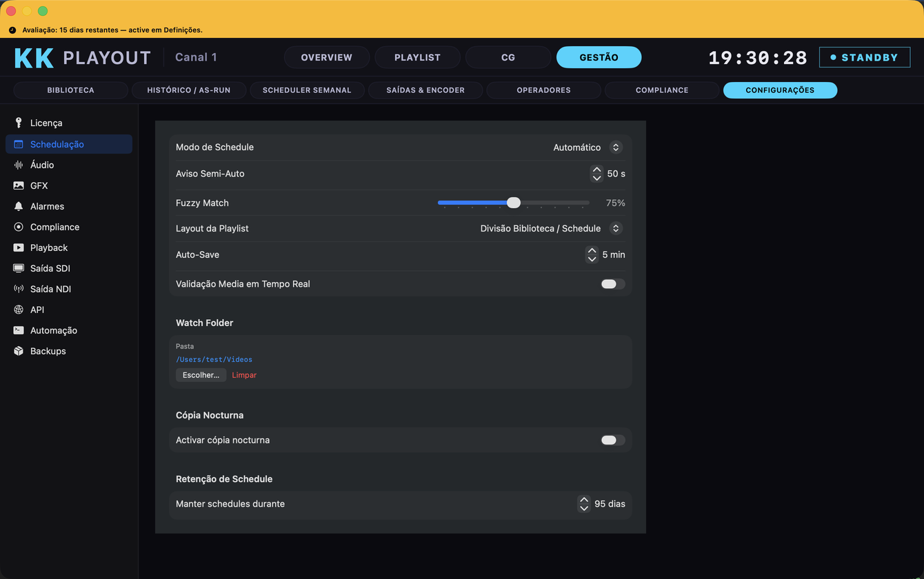Viewport: 924px width, 579px height.
Task: Click the KK Playout logo
Action: pyautogui.click(x=83, y=58)
